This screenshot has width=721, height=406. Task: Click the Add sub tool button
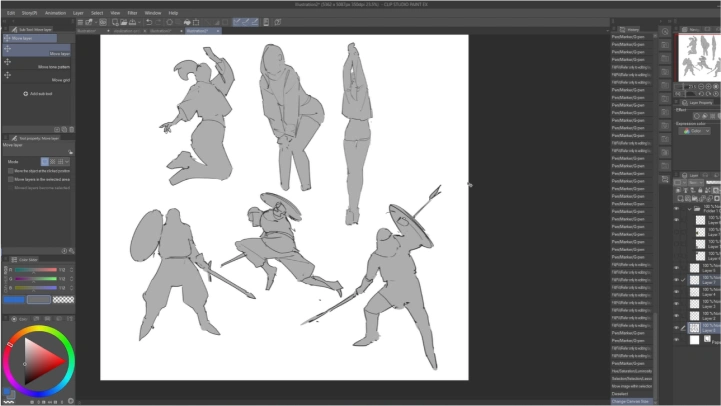click(x=38, y=94)
